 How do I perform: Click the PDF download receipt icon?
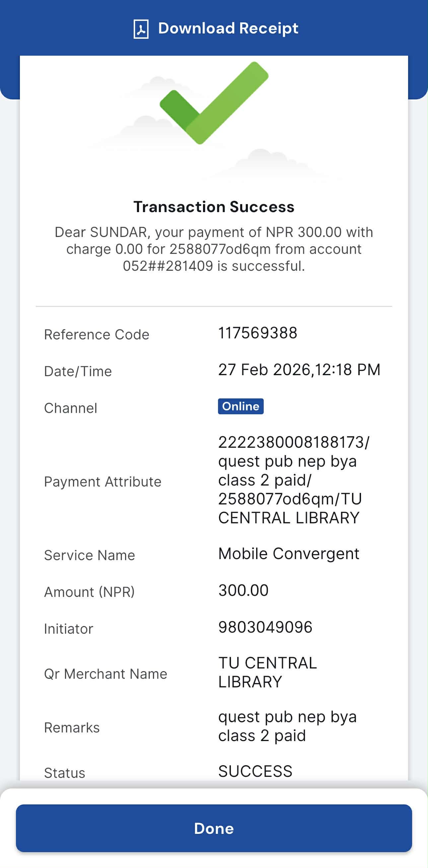(x=141, y=29)
